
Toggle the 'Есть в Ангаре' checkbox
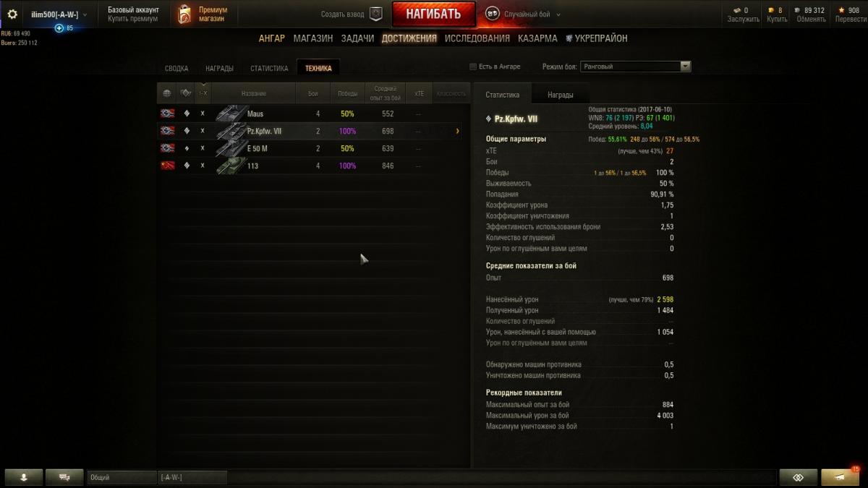473,67
